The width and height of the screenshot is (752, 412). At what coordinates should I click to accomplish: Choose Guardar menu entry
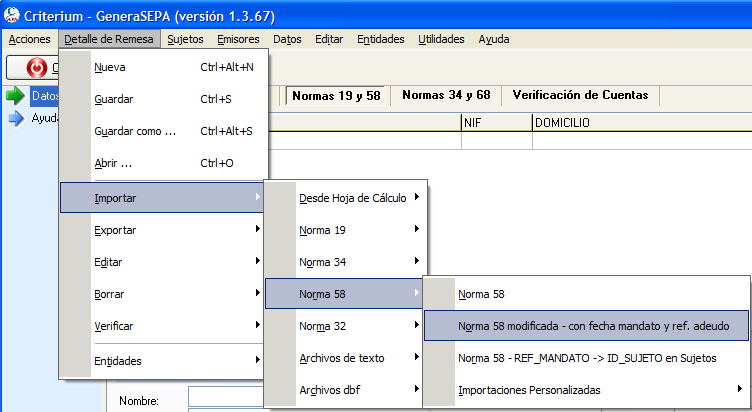click(x=164, y=99)
